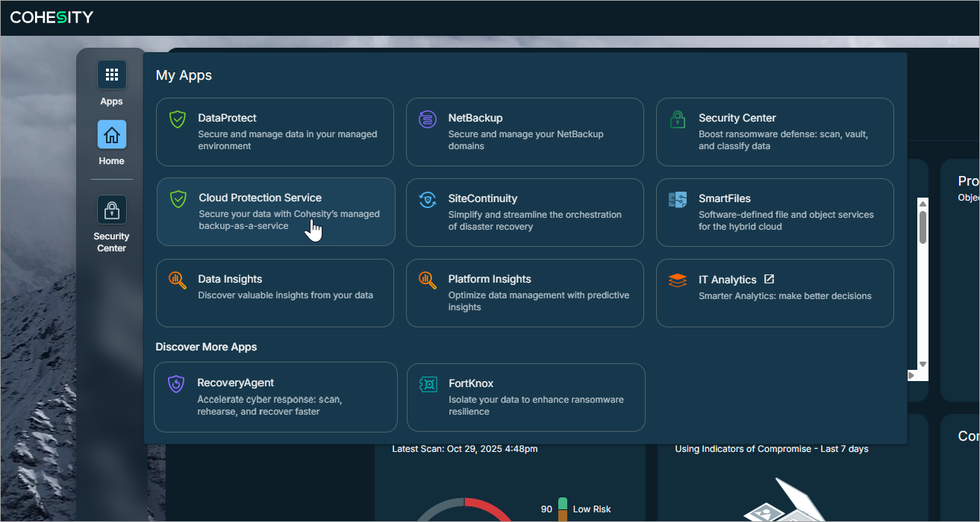Click the Data Insights magnifier icon

pos(177,280)
